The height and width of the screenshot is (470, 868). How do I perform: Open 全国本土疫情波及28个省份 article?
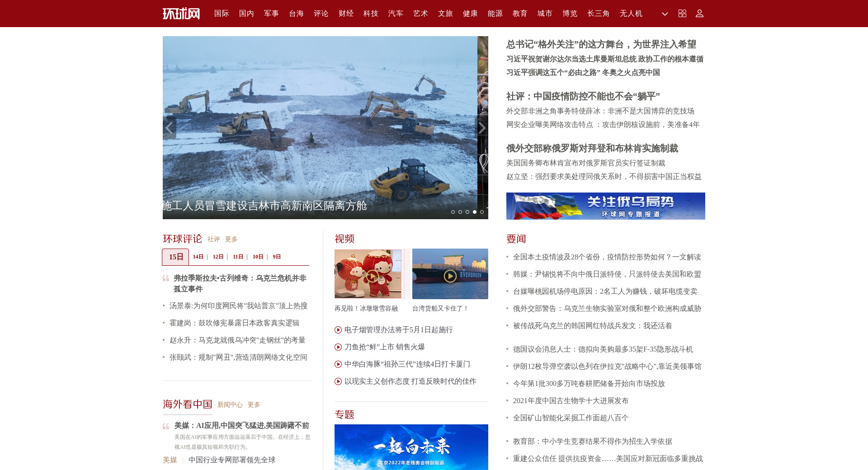(607, 257)
